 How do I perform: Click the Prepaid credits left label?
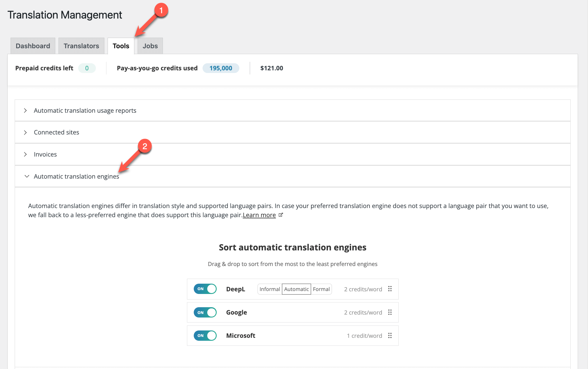[44, 68]
